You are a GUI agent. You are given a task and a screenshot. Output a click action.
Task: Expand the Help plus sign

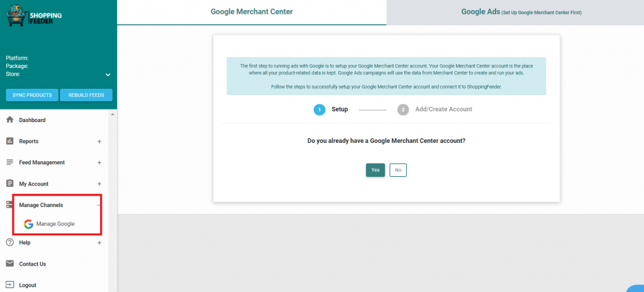99,243
